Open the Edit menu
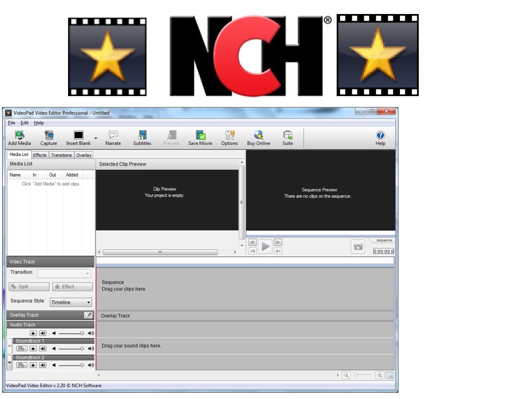Screen dimensions: 532x399 tap(24, 123)
